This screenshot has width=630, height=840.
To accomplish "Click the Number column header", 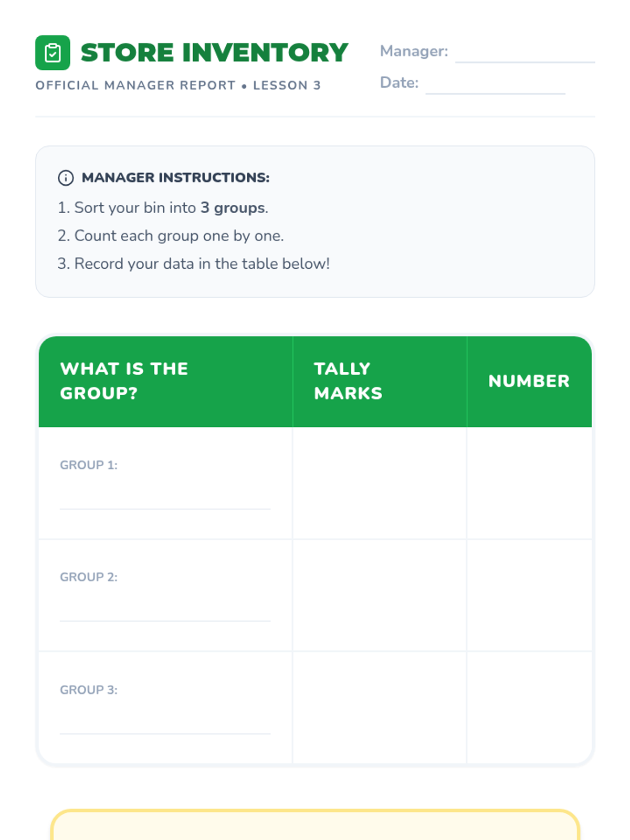I will (529, 381).
